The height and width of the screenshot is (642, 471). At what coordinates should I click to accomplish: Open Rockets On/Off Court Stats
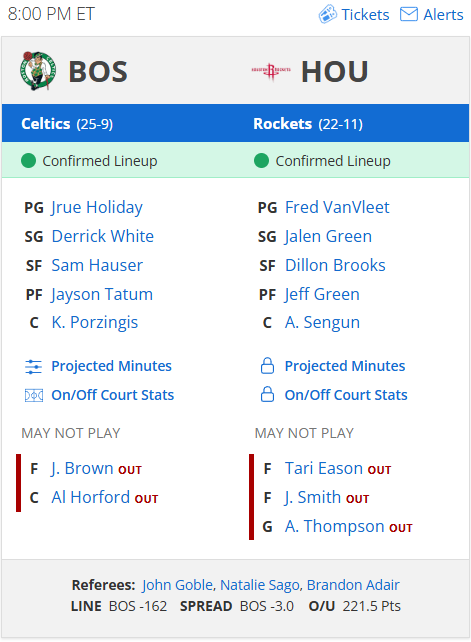pos(346,395)
